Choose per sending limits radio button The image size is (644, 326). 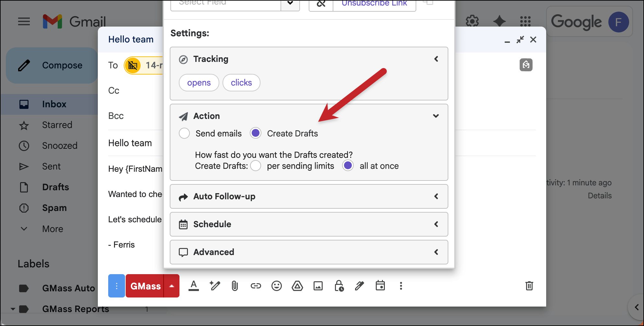click(x=256, y=166)
